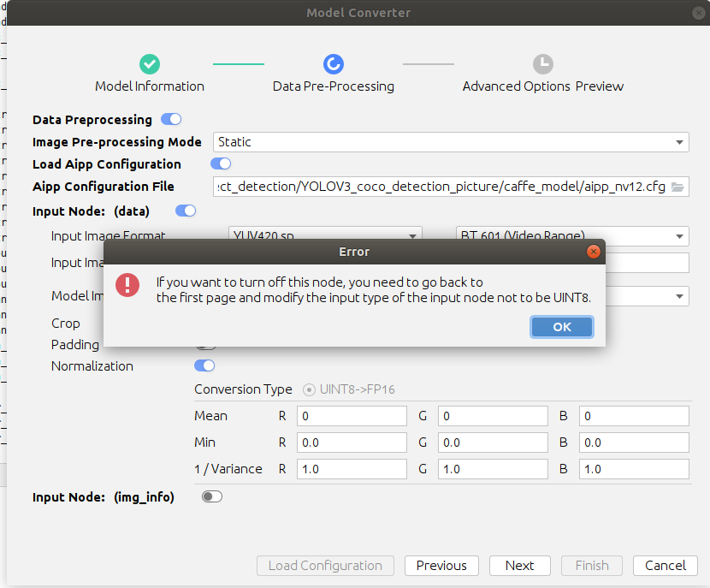Select the UINT8->FP16 conversion type radio

click(x=309, y=389)
